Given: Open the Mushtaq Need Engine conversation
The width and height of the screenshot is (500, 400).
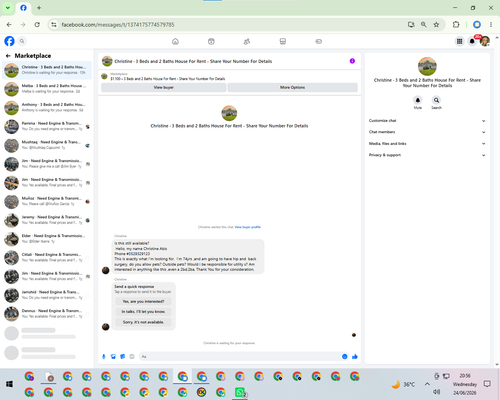Looking at the screenshot, I should click(x=47, y=145).
